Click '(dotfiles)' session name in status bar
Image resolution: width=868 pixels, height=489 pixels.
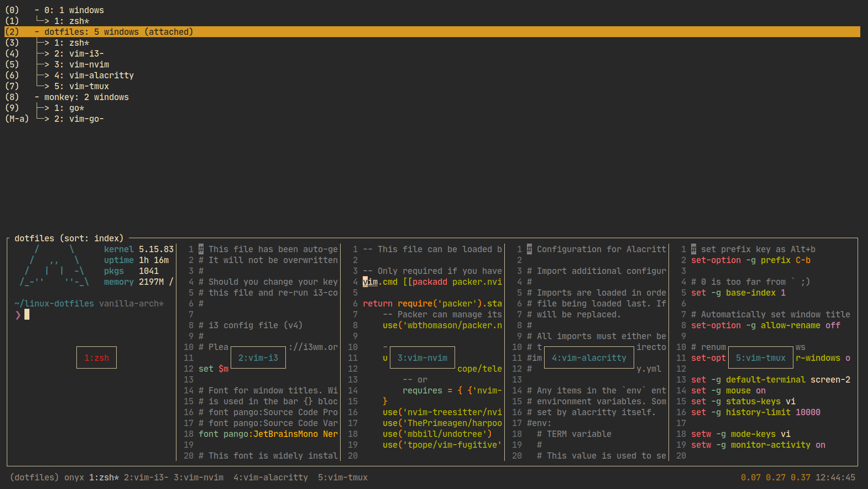(x=34, y=477)
